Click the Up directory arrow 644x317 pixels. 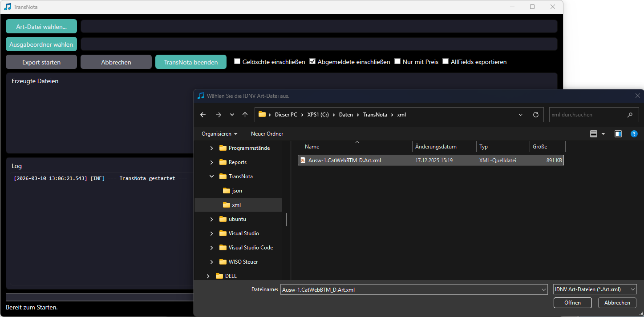(x=245, y=115)
